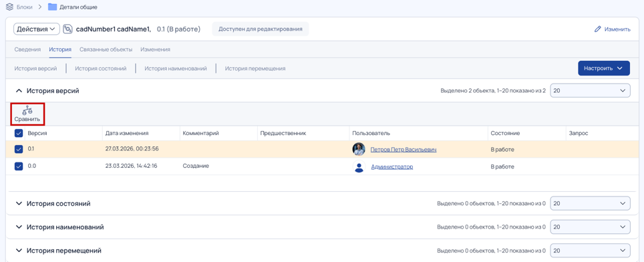This screenshot has height=262, width=644.
Task: Click Детали общие breadcrumb text
Action: [x=78, y=7]
